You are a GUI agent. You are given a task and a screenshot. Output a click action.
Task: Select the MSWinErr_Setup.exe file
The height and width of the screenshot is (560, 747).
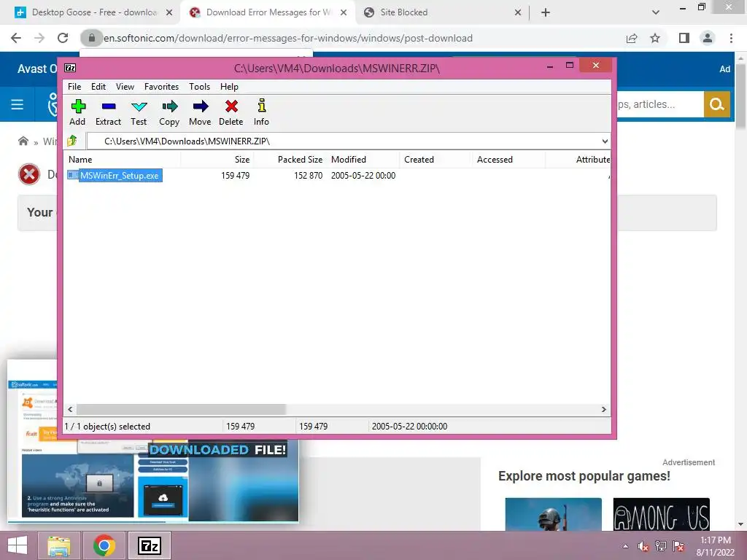[x=115, y=175]
